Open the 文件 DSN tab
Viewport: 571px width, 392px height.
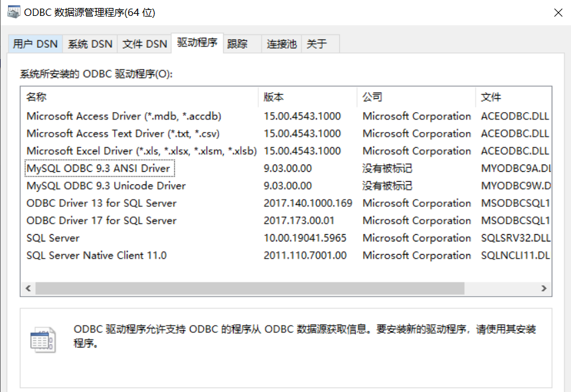pyautogui.click(x=145, y=44)
